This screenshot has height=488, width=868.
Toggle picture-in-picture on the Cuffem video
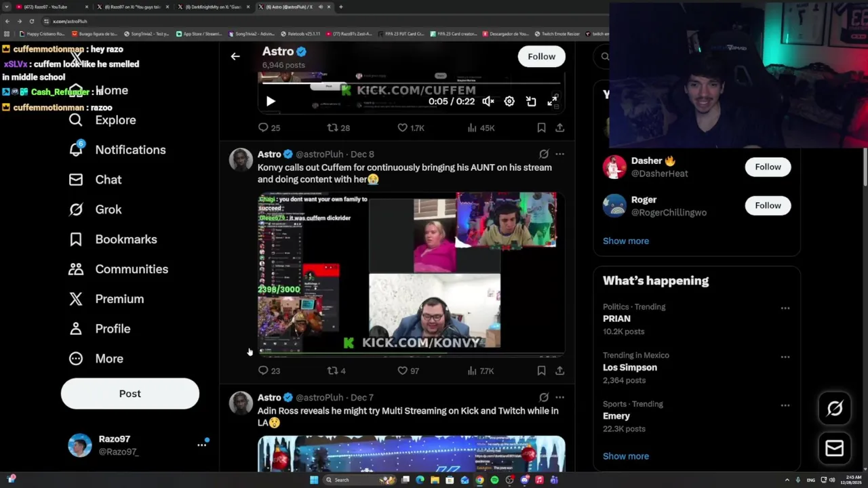pyautogui.click(x=531, y=102)
